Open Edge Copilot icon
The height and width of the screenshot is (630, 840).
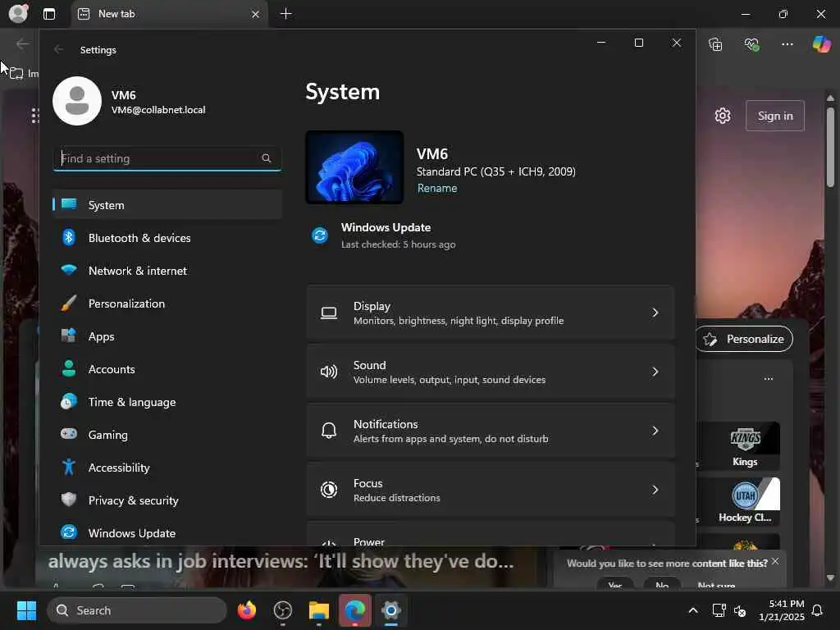(x=821, y=44)
